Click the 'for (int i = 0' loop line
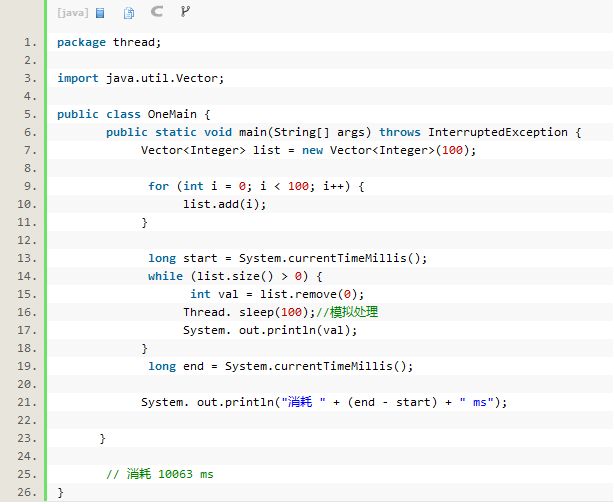The width and height of the screenshot is (614, 504). pyautogui.click(x=256, y=186)
